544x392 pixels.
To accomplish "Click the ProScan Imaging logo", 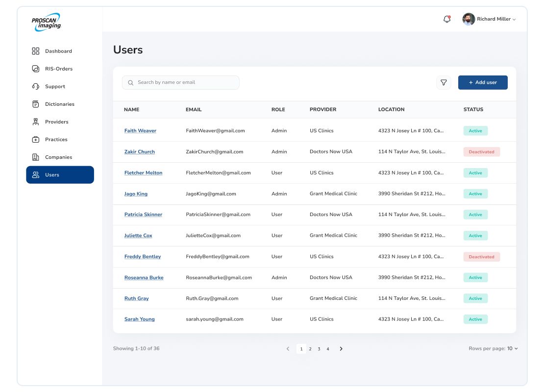I will click(x=47, y=22).
